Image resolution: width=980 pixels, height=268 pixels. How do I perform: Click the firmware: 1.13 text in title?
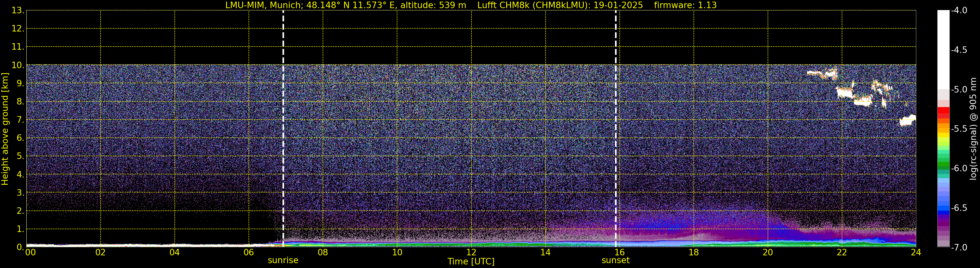(685, 5)
